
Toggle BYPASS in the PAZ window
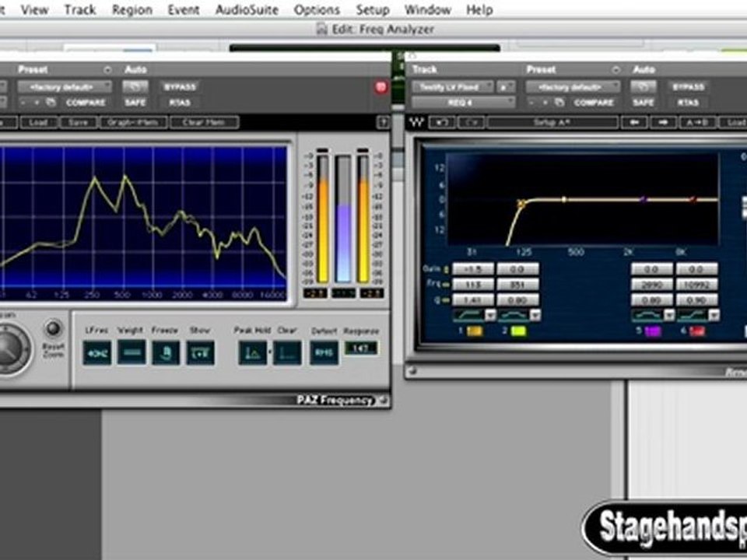[180, 86]
